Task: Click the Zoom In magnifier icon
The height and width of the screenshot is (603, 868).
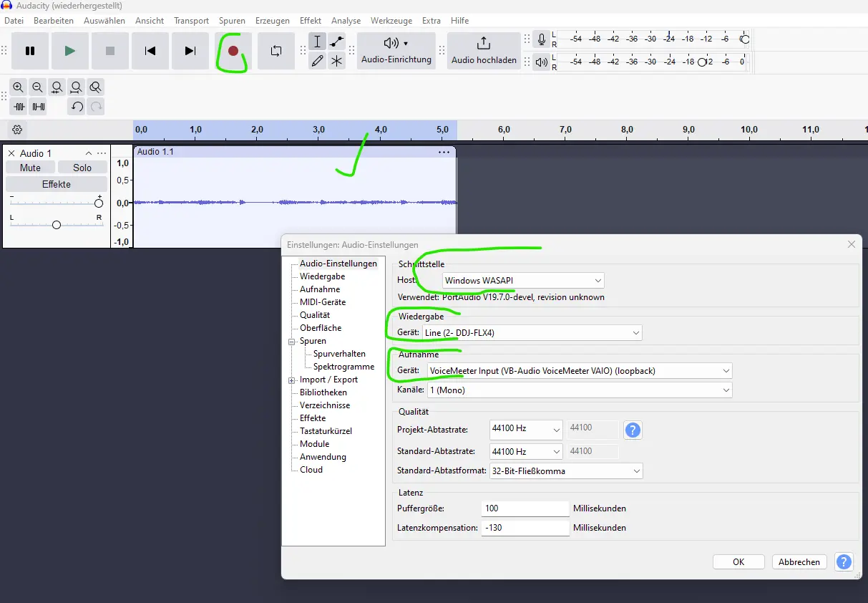Action: click(17, 87)
